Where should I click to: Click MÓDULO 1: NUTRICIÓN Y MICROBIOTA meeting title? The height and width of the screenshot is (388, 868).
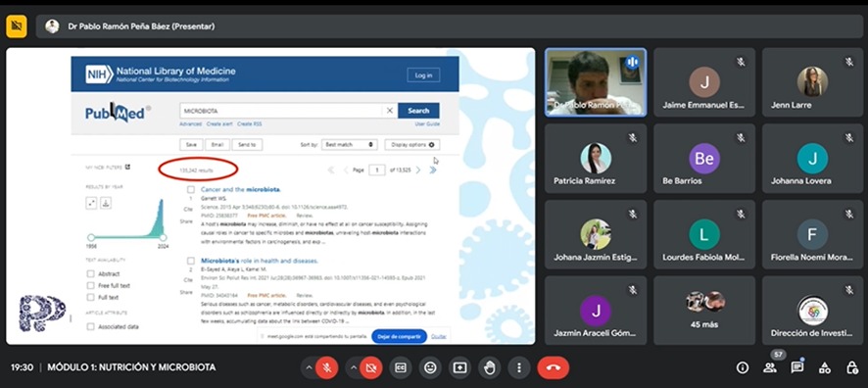coord(131,367)
